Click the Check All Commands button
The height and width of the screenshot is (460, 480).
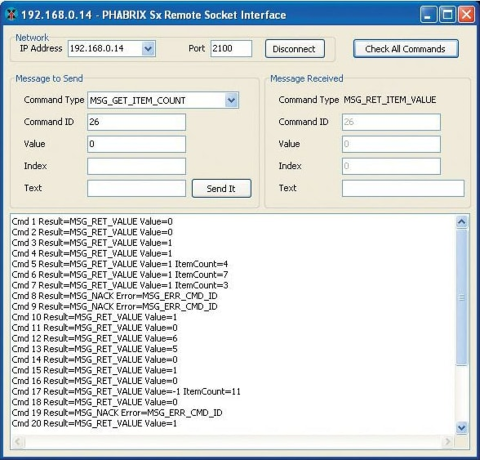(x=406, y=49)
